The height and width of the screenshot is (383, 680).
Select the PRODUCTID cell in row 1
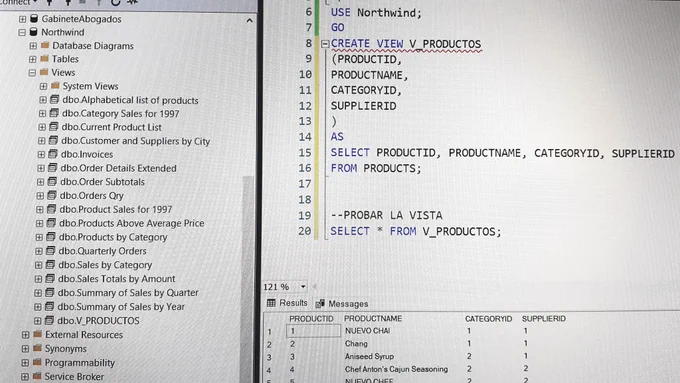(x=313, y=331)
